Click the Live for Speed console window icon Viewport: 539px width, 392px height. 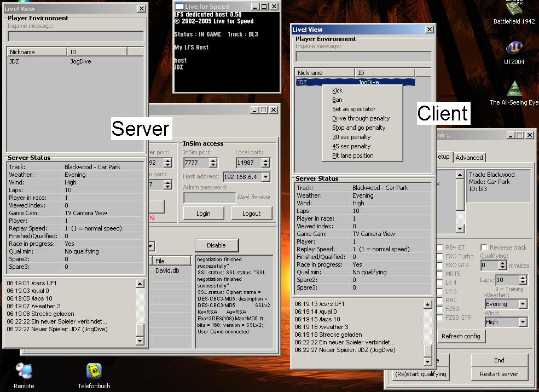pos(179,7)
